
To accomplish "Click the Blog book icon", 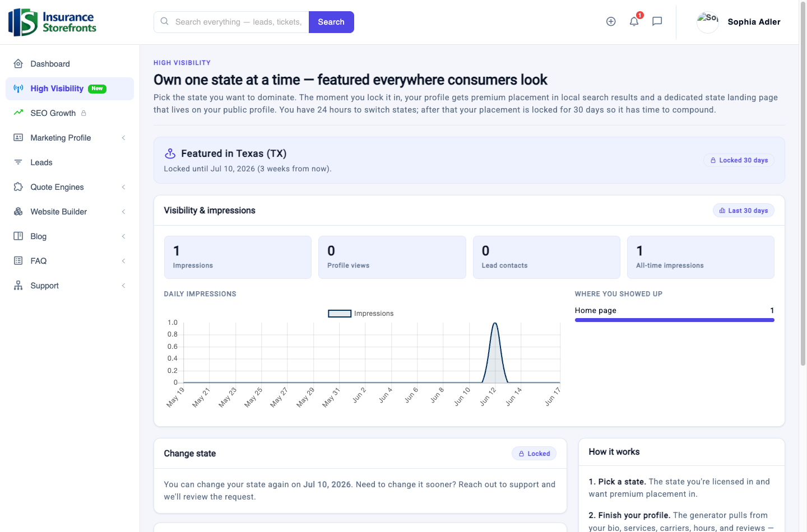I will 18,236.
